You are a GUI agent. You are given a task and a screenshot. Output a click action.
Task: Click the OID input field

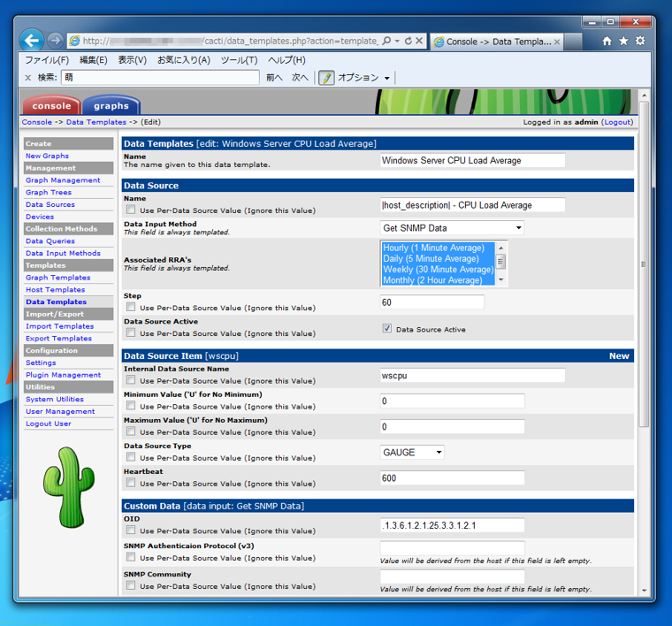[x=452, y=525]
